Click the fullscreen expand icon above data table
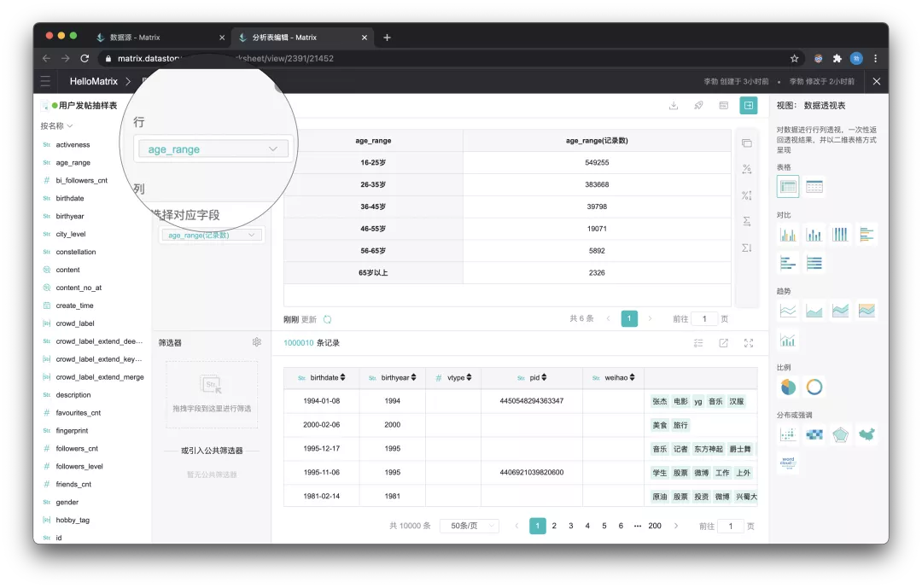Screen dimensions: 922x588 tap(749, 343)
